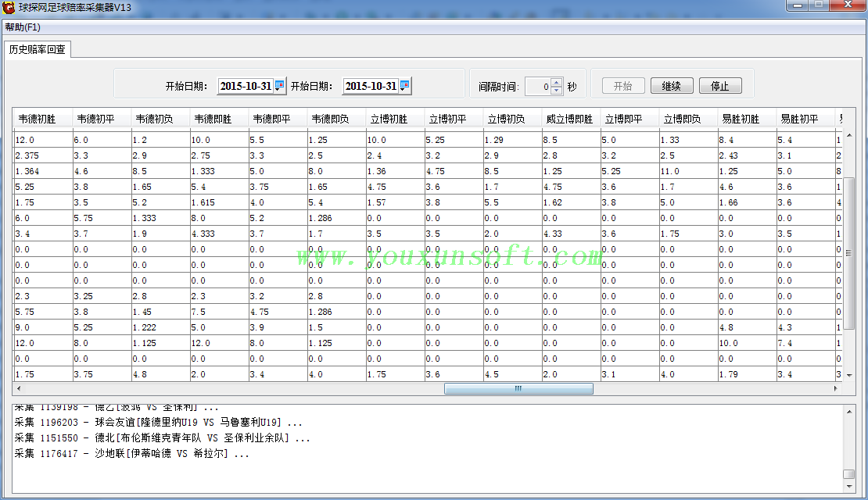The width and height of the screenshot is (868, 500).
Task: Click the 韦德初胜 column header
Action: (37, 120)
